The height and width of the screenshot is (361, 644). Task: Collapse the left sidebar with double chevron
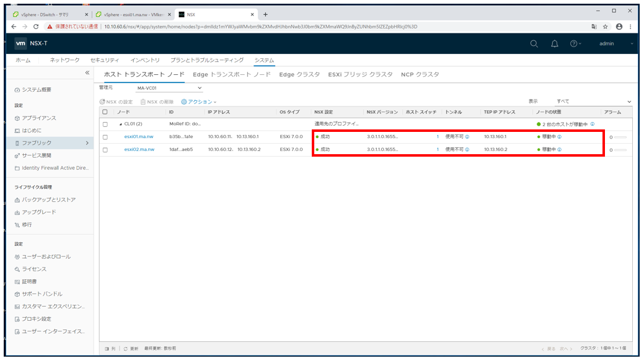click(x=87, y=72)
